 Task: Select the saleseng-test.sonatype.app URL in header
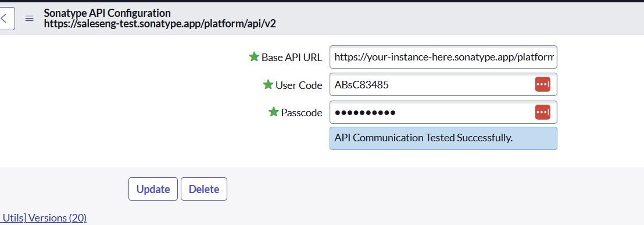[x=160, y=23]
